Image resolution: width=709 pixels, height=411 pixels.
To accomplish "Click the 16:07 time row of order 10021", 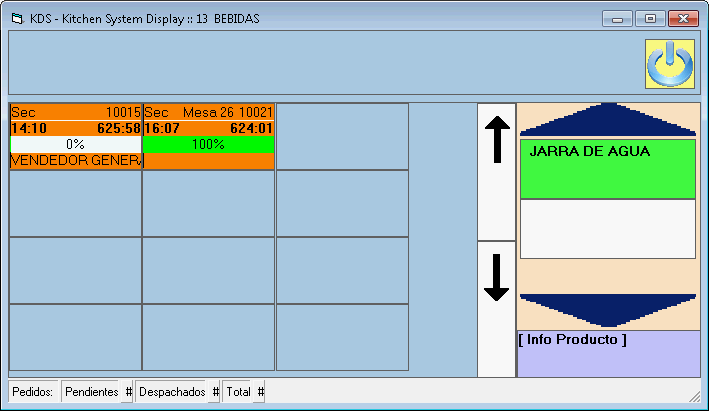I will (209, 128).
